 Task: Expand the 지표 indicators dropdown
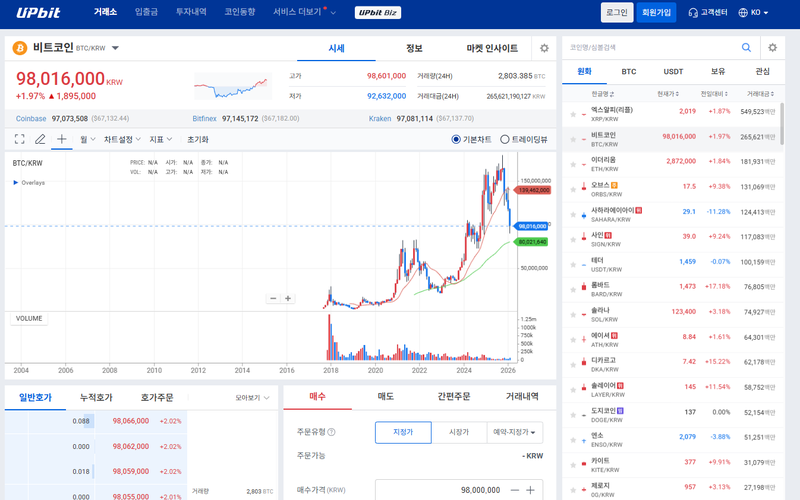[x=160, y=139]
